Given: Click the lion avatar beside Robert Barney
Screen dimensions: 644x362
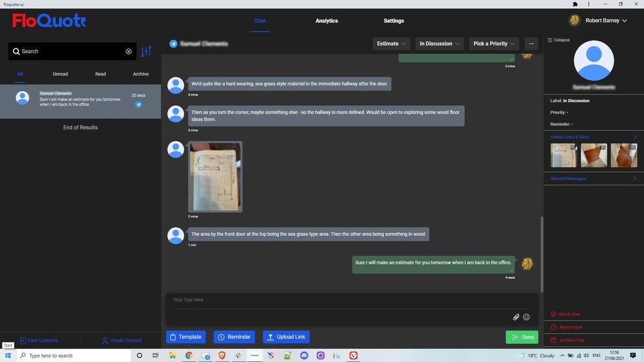Looking at the screenshot, I should pos(574,20).
